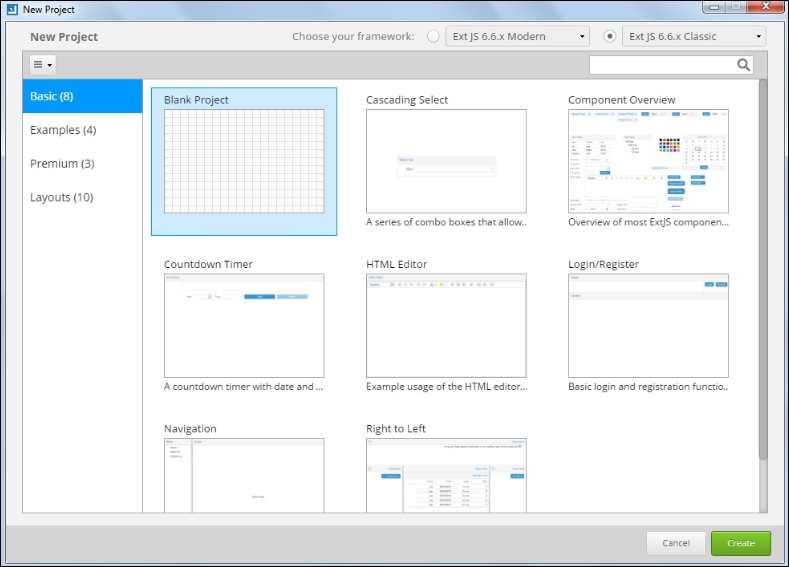Click the vertical scrollbar of template list
Screen dimensions: 789x567
click(x=763, y=269)
